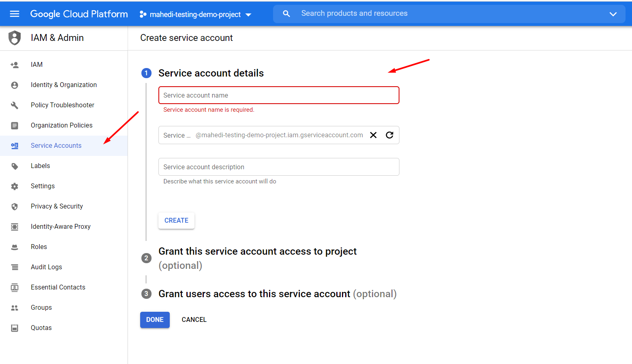Click the Labels tag icon
632x364 pixels.
pos(15,166)
